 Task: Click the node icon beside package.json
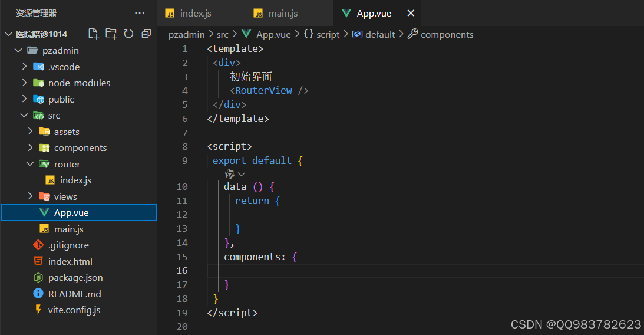point(38,277)
